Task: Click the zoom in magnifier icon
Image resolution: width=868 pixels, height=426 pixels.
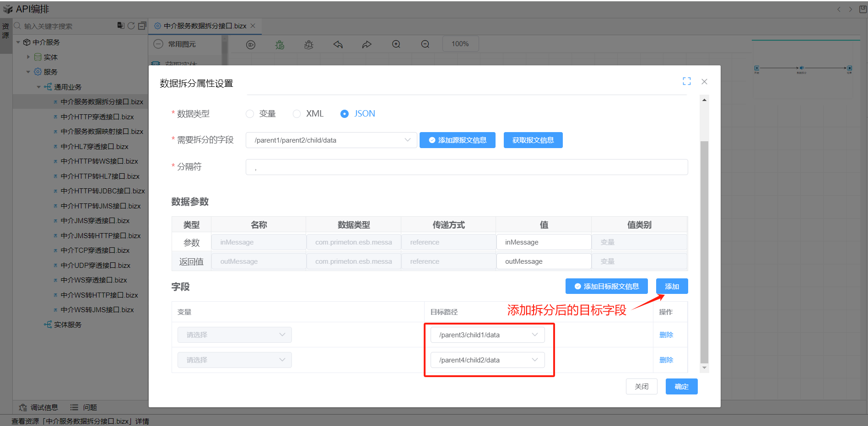Action: point(396,44)
